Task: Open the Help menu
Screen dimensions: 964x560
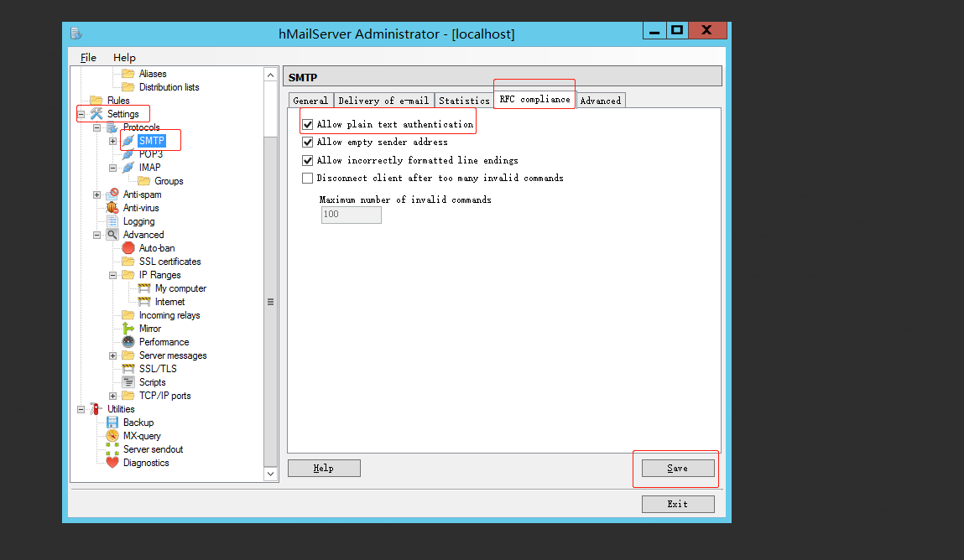Action: tap(124, 57)
